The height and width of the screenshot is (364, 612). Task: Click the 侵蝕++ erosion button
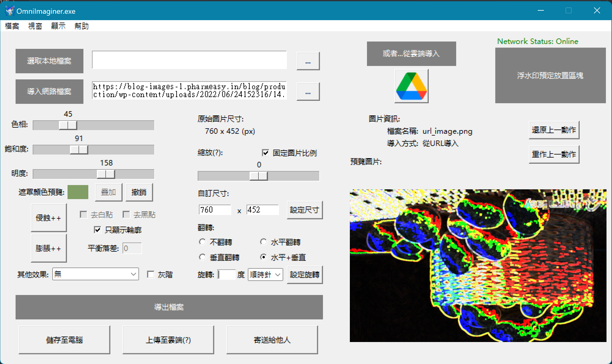[x=49, y=218]
